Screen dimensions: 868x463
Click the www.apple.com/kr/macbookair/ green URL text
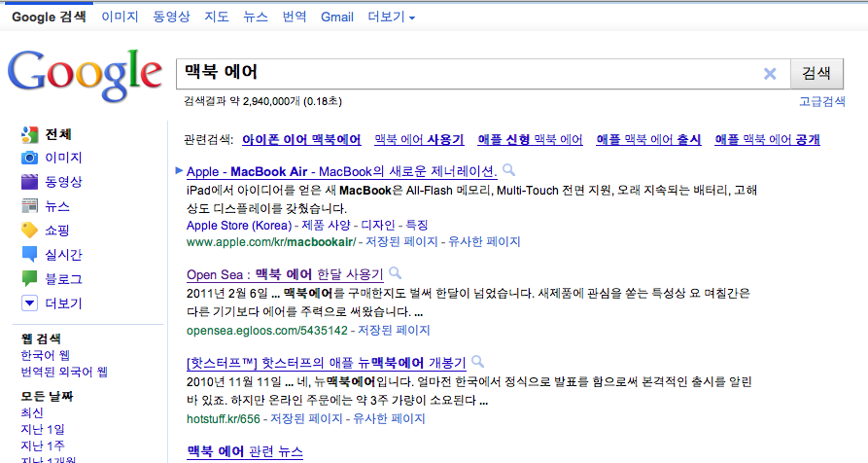[271, 242]
